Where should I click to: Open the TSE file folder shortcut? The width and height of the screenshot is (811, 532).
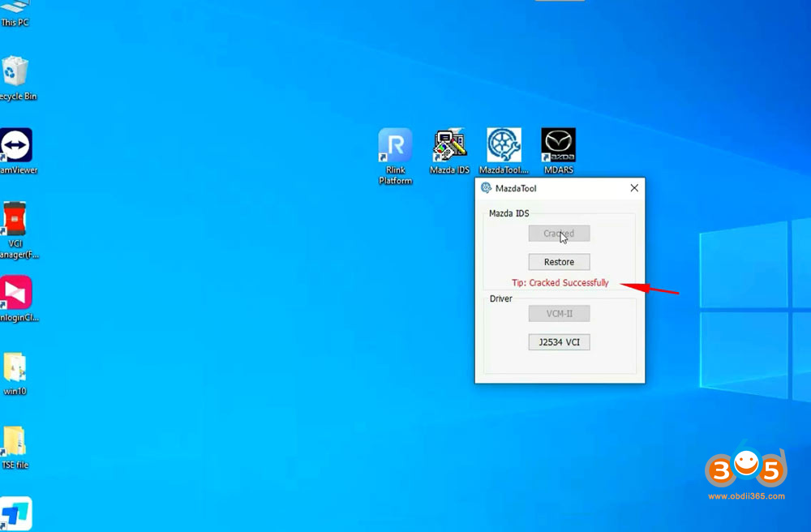(x=15, y=447)
